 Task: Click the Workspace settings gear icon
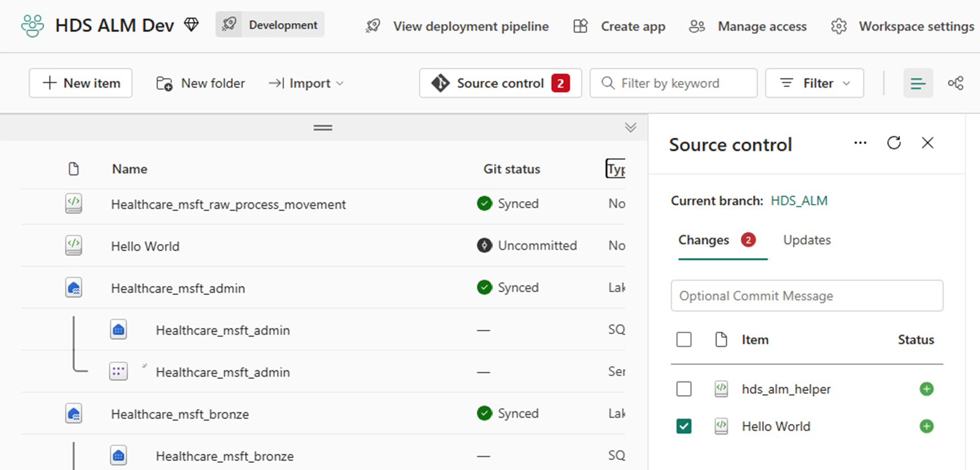coord(839,26)
